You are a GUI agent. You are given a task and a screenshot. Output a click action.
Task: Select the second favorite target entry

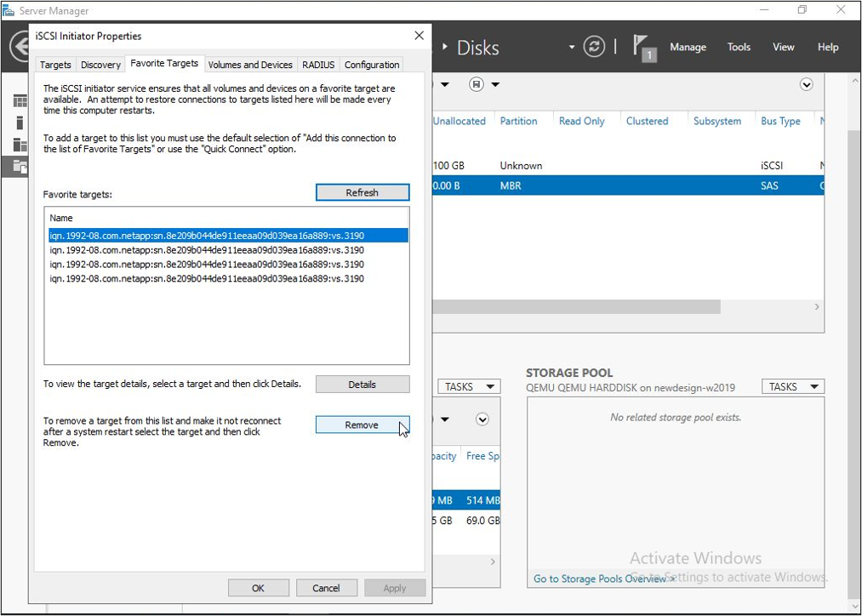(207, 250)
